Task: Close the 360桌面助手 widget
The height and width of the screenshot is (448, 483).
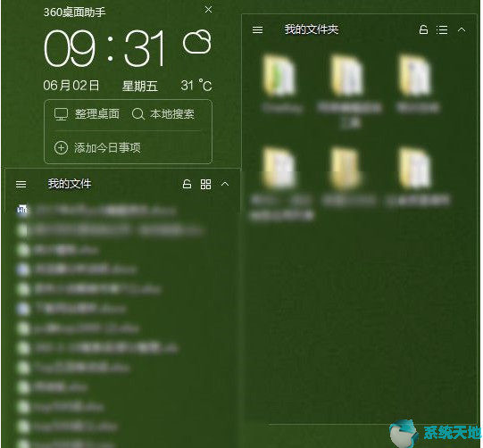Action: 209,10
